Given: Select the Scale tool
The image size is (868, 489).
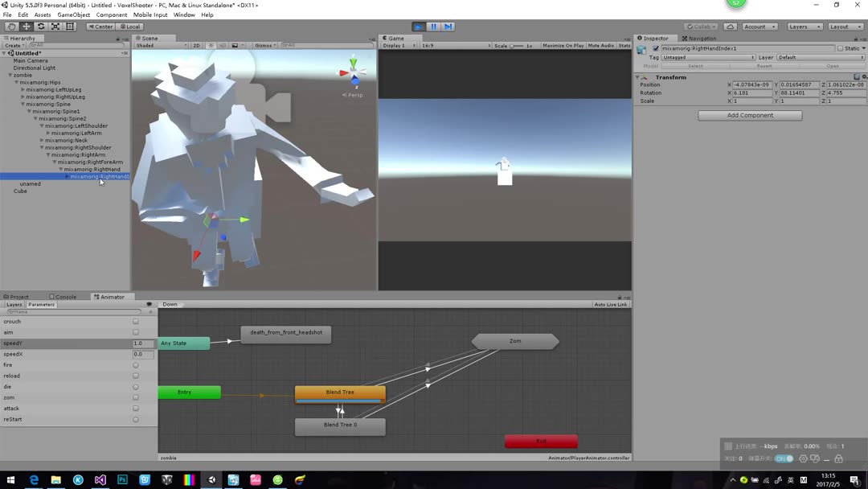Looking at the screenshot, I should click(55, 26).
